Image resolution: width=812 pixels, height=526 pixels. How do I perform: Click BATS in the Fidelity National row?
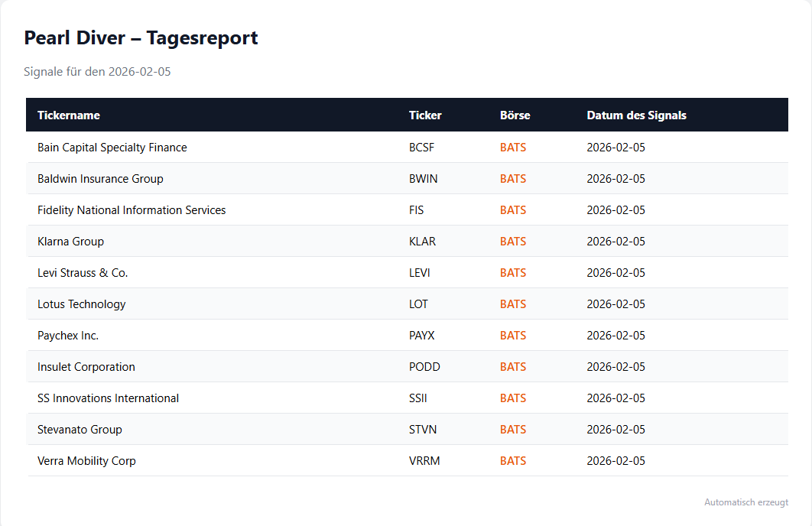[513, 210]
